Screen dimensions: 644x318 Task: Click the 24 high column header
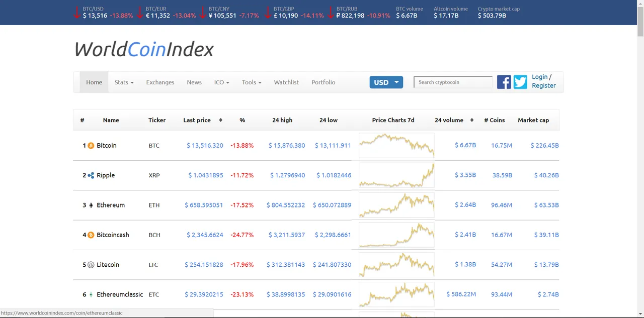coord(282,120)
